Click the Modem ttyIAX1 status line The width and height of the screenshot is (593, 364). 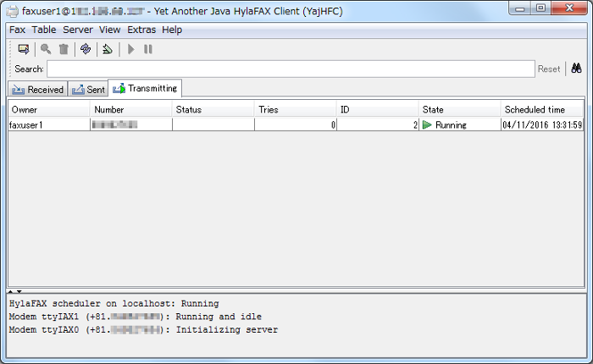(x=135, y=317)
